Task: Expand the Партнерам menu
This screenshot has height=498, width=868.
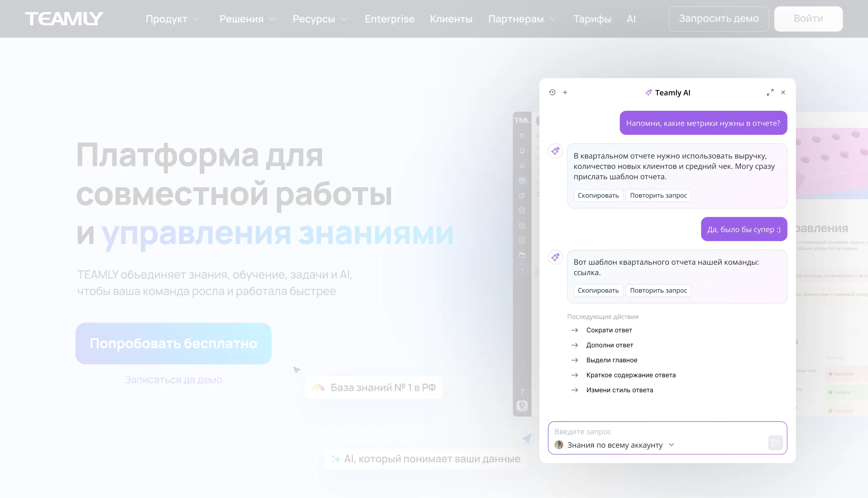Action: 522,19
